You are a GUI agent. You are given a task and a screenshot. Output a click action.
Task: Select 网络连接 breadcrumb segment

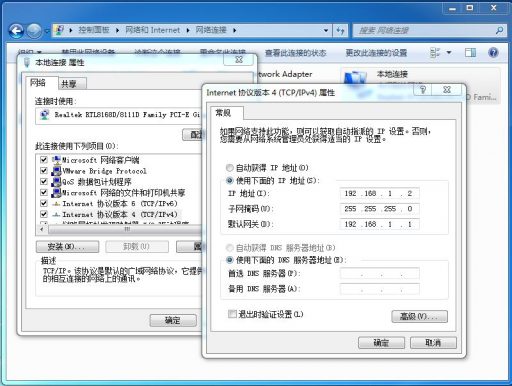[211, 30]
